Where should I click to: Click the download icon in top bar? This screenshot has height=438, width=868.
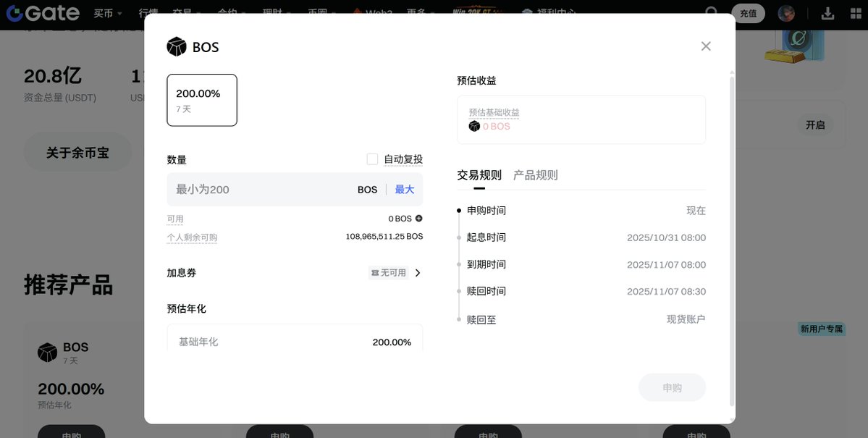coord(827,13)
